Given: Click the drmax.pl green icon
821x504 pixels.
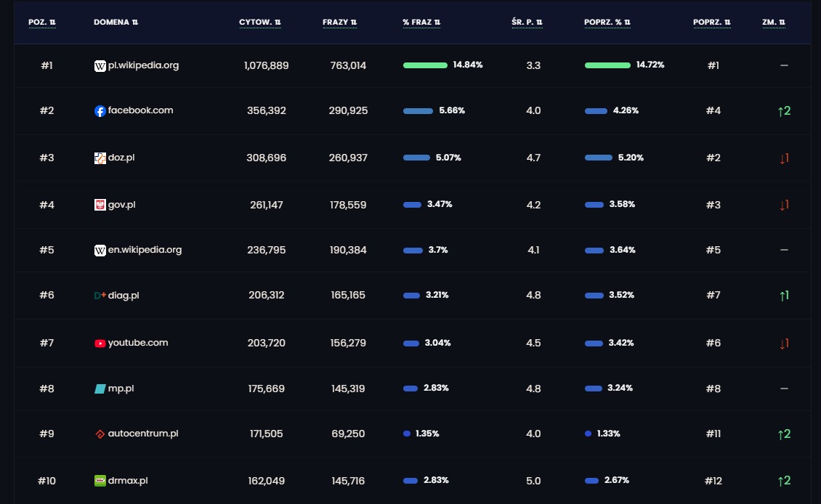Looking at the screenshot, I should [100, 481].
